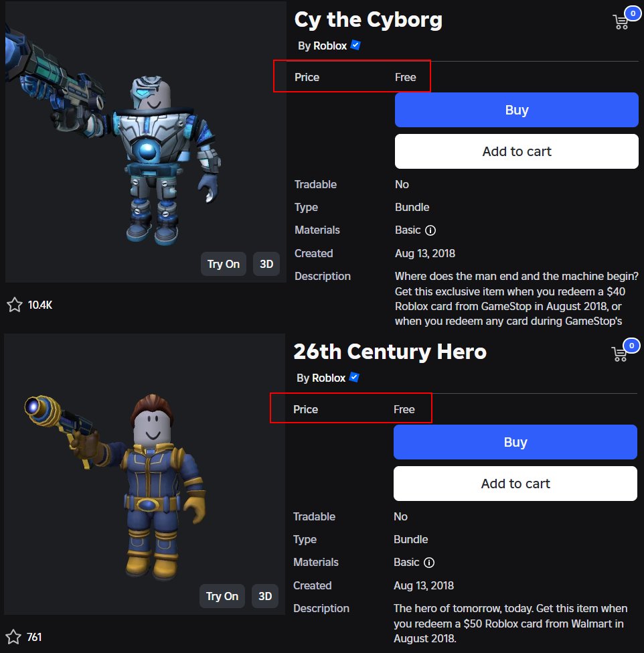This screenshot has height=653, width=644.
Task: Click the verified badge next to Roblox under 26th Century Hero
Action: (354, 377)
